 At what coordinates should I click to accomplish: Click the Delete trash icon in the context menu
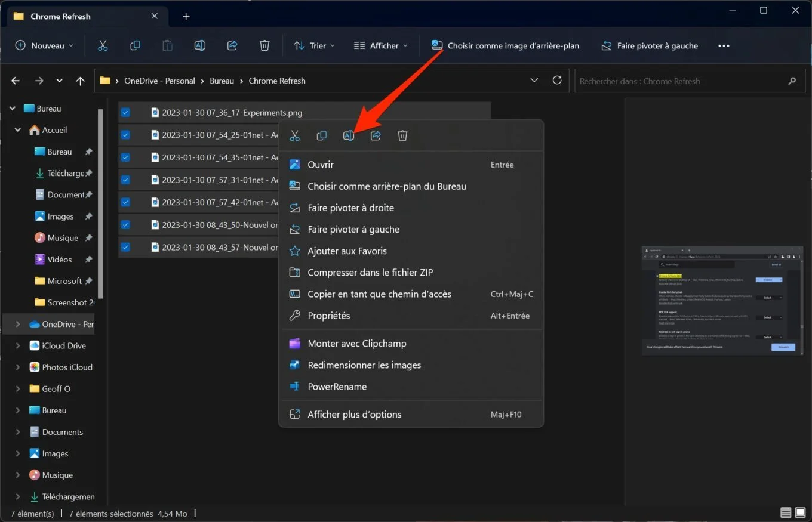click(x=402, y=136)
